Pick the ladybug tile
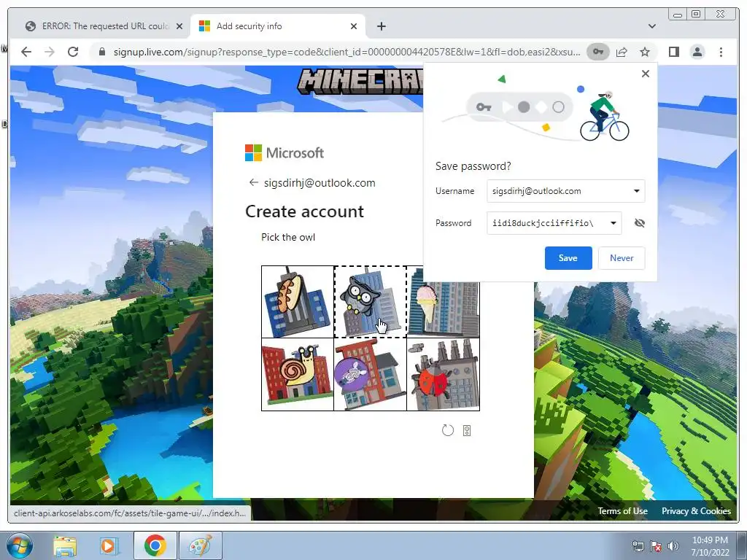The height and width of the screenshot is (560, 747). pyautogui.click(x=443, y=374)
